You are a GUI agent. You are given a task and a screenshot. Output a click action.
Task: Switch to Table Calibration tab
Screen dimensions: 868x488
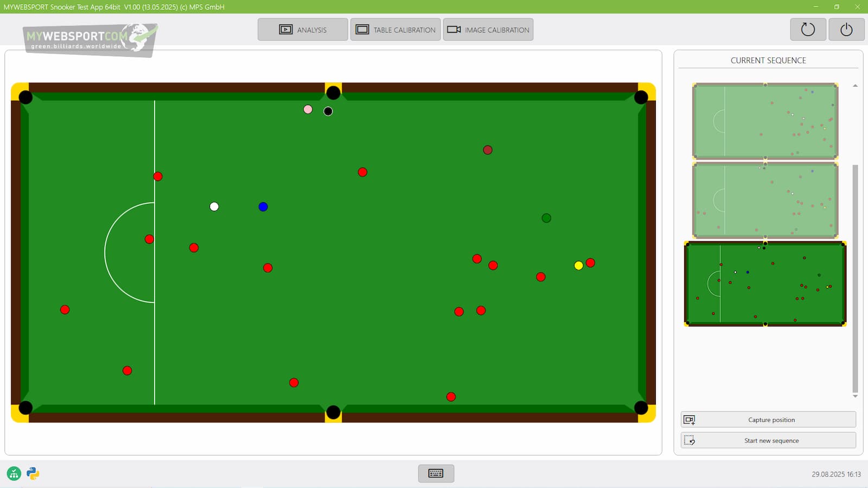click(395, 30)
